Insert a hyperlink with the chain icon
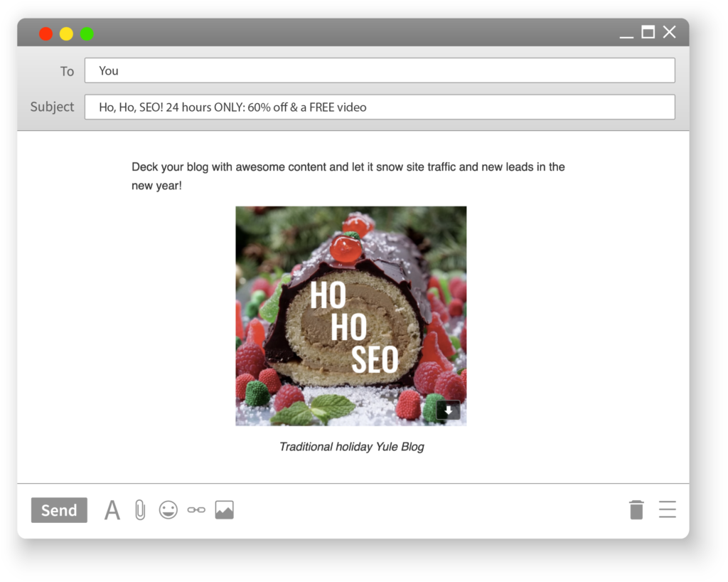Screen dimensions: 728x582 point(196,510)
